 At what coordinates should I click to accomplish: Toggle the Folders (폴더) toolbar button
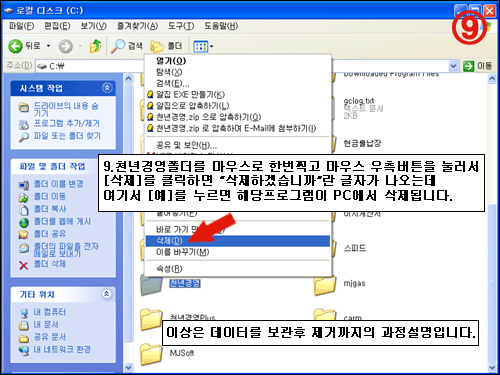click(166, 46)
